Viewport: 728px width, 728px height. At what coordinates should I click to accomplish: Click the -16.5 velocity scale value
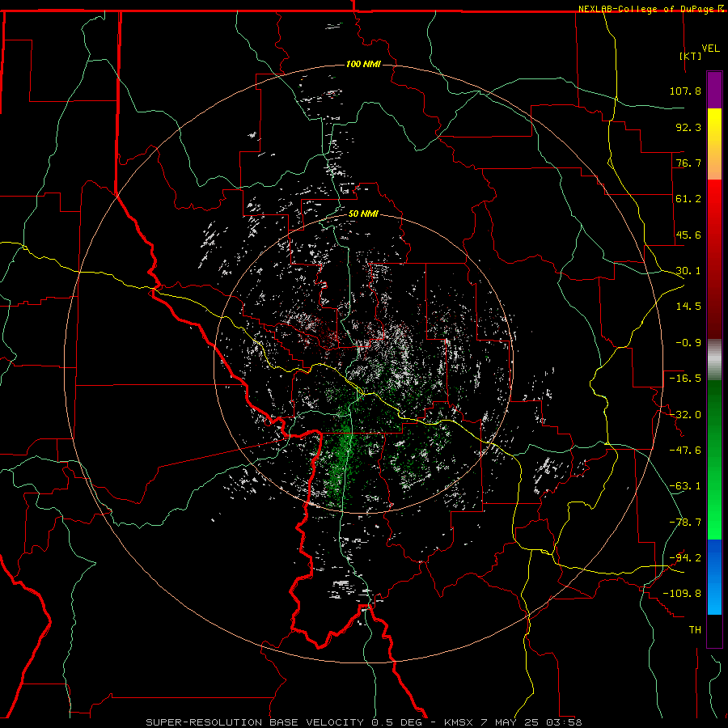tap(685, 379)
